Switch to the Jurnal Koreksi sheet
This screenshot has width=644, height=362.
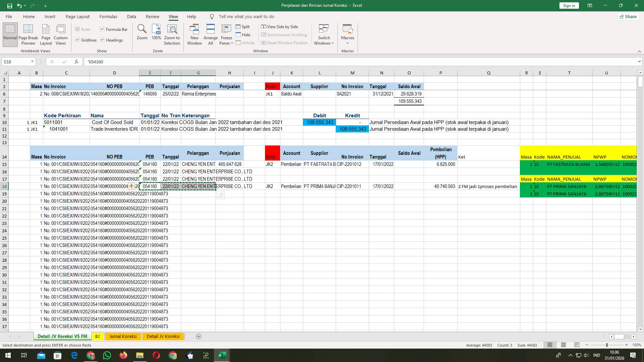point(123,336)
